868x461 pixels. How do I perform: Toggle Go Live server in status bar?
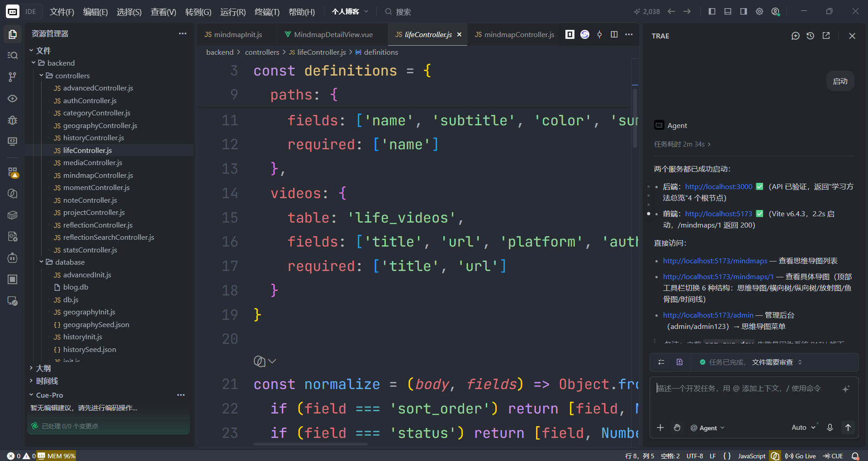click(801, 456)
